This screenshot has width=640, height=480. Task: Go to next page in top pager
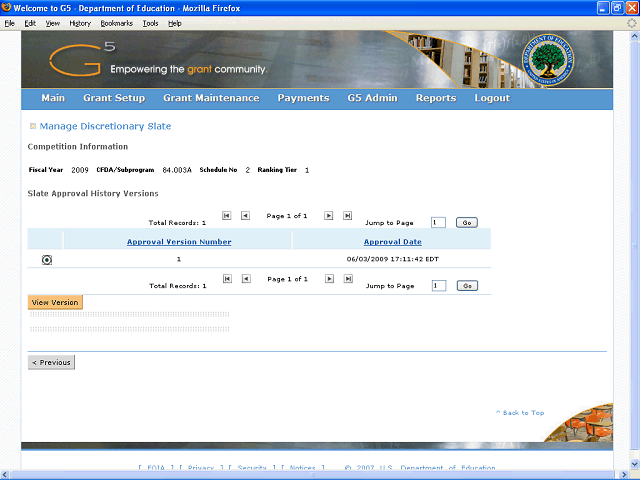point(329,216)
